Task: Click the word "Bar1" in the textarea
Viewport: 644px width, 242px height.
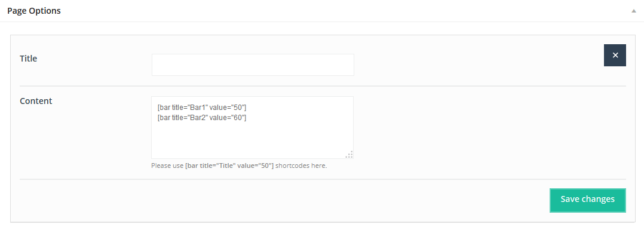Action: click(197, 107)
